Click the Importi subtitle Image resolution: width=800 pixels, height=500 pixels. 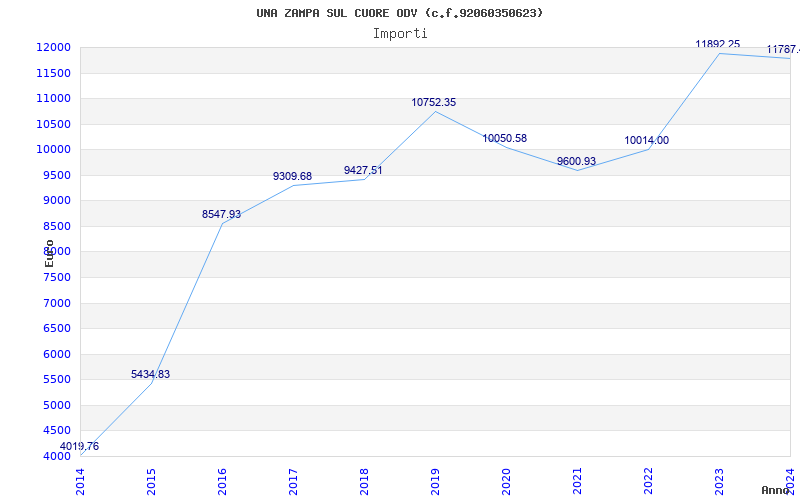pyautogui.click(x=400, y=34)
